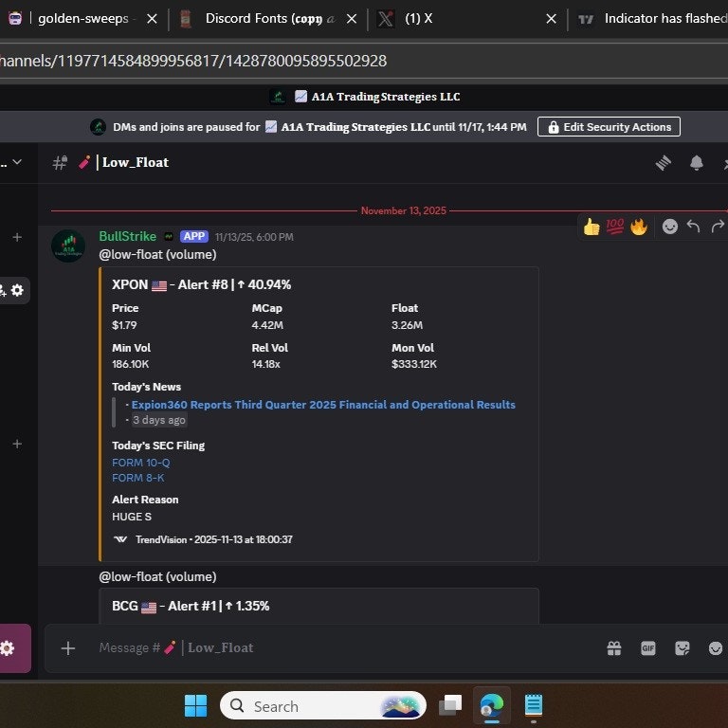Open Notepad on taskbar
This screenshot has height=728, width=728.
pyautogui.click(x=533, y=705)
